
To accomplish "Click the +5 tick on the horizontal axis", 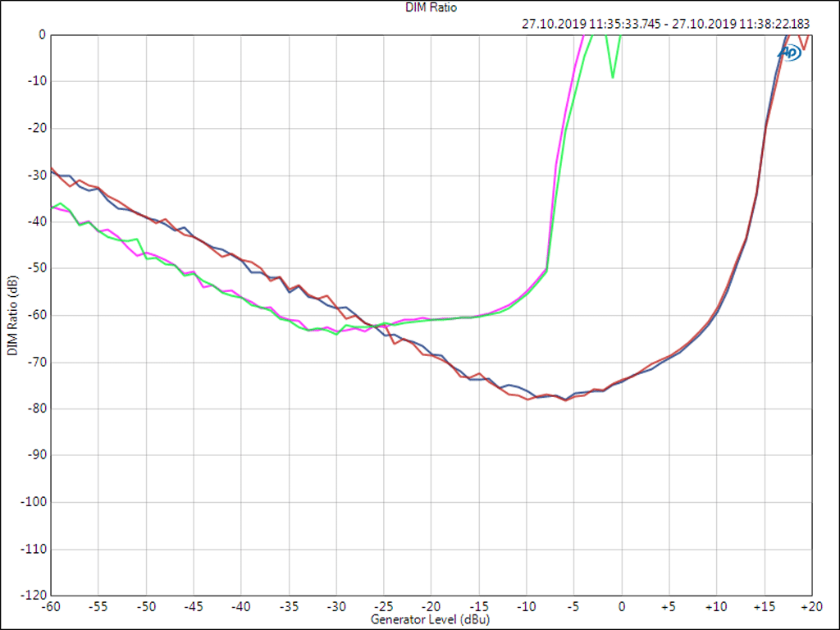I will pos(668,606).
